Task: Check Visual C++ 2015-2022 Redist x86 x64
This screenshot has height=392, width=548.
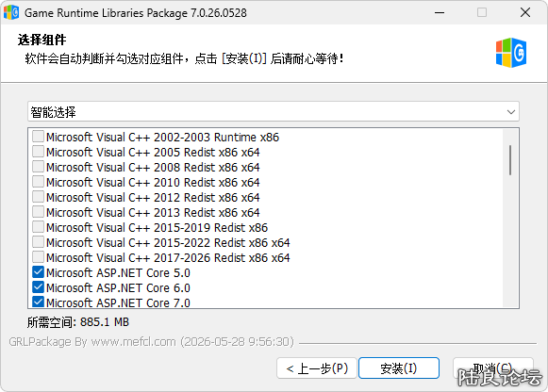Action: click(x=38, y=242)
